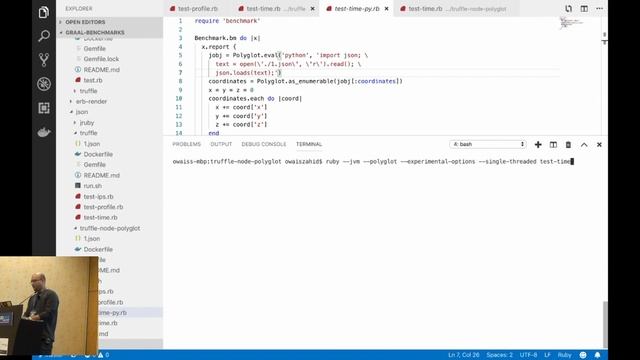The height and width of the screenshot is (360, 640).
Task: Open the DEBUG CONSOLE panel tab
Action: click(264, 144)
